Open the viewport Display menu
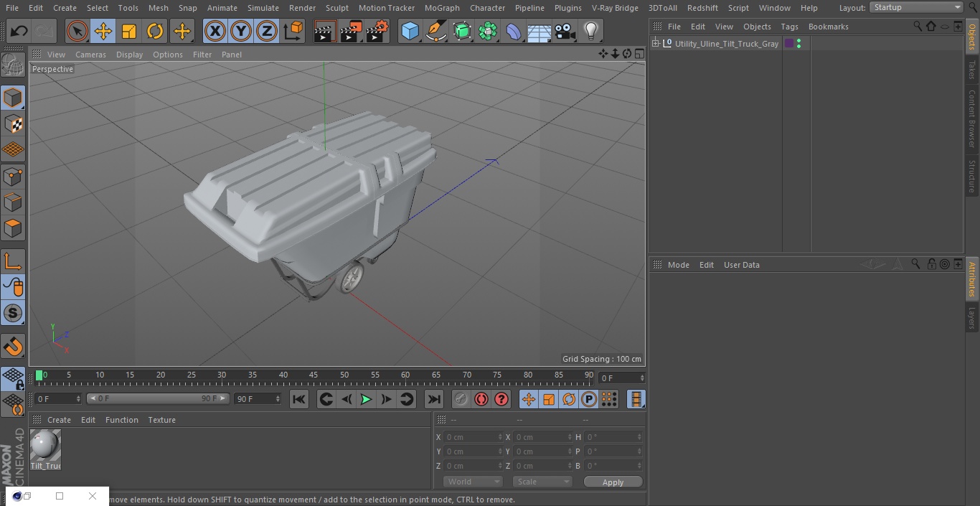 [129, 55]
